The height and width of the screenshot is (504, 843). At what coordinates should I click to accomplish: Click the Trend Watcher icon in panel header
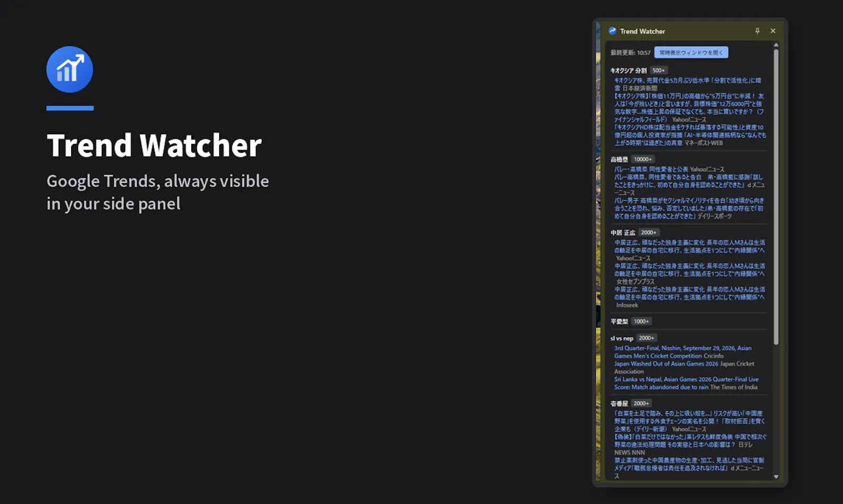[x=612, y=31]
